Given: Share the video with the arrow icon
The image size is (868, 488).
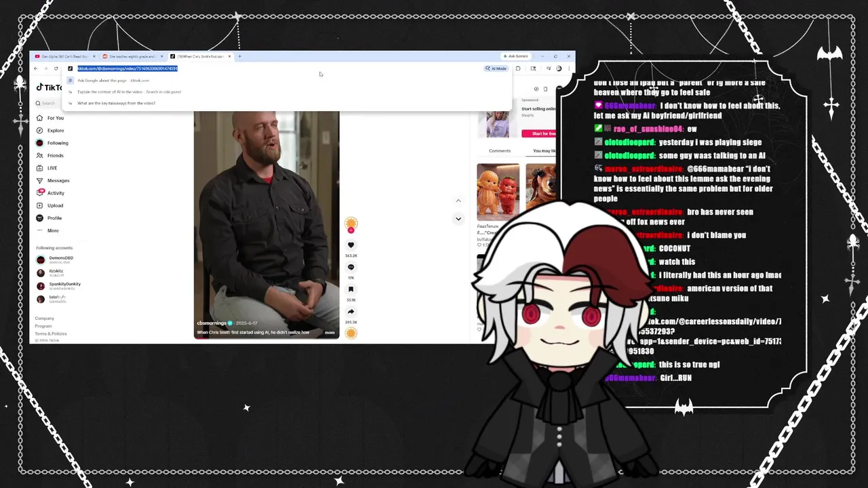Looking at the screenshot, I should click(x=351, y=312).
